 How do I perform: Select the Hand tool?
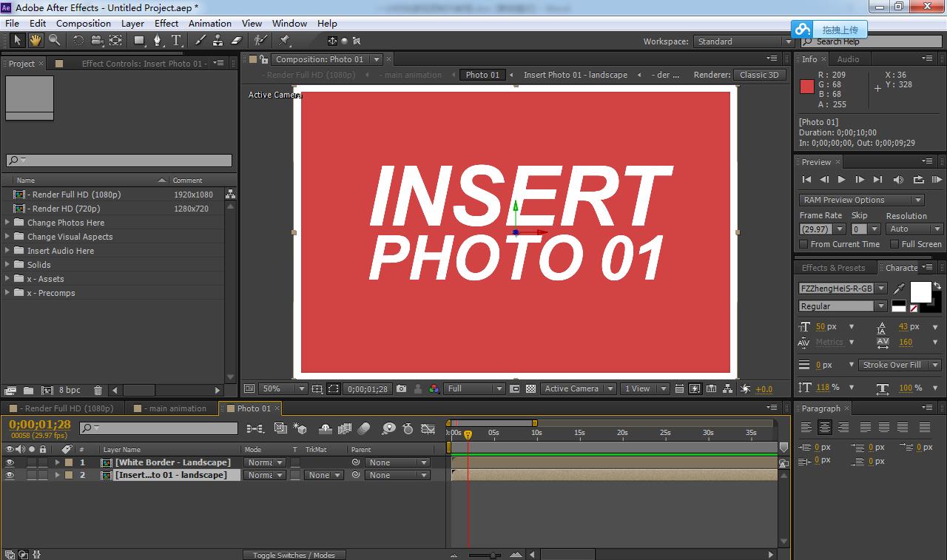click(35, 41)
